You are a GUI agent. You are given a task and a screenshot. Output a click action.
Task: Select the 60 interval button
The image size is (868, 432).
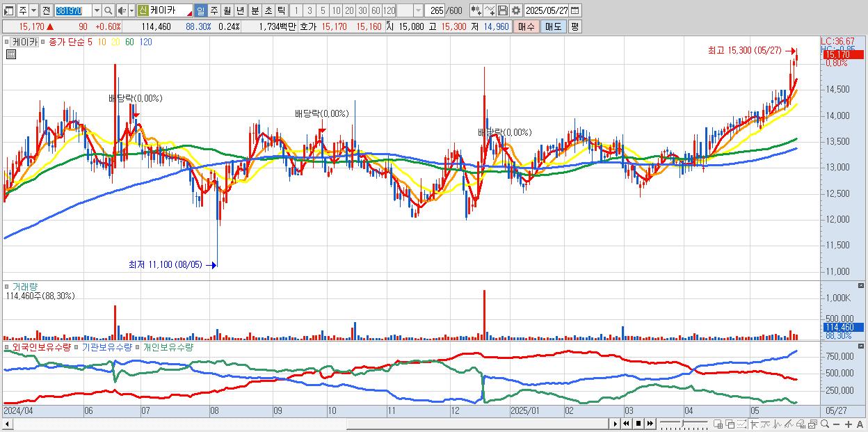point(376,10)
